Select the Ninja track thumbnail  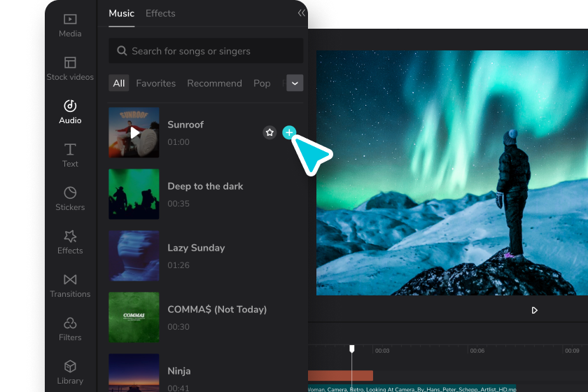pos(134,372)
